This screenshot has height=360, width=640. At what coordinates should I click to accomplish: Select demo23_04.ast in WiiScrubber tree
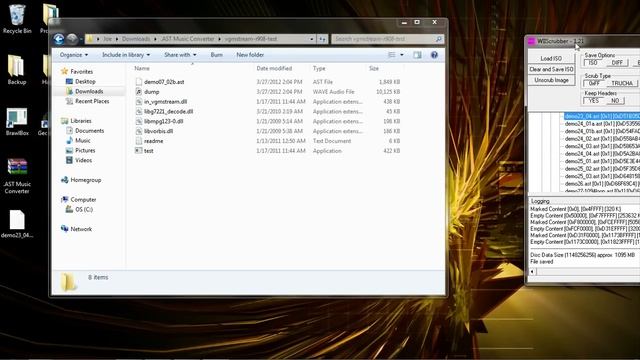pos(602,116)
